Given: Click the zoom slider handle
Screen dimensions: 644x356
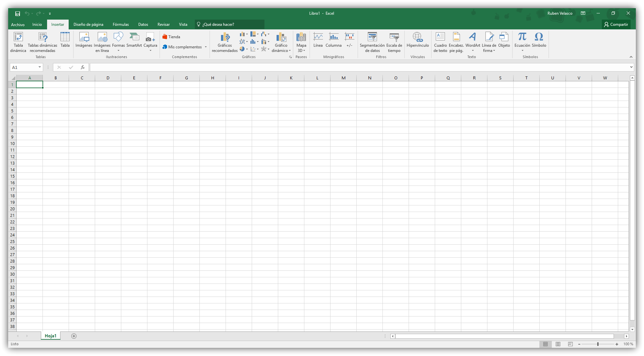Looking at the screenshot, I should point(598,344).
